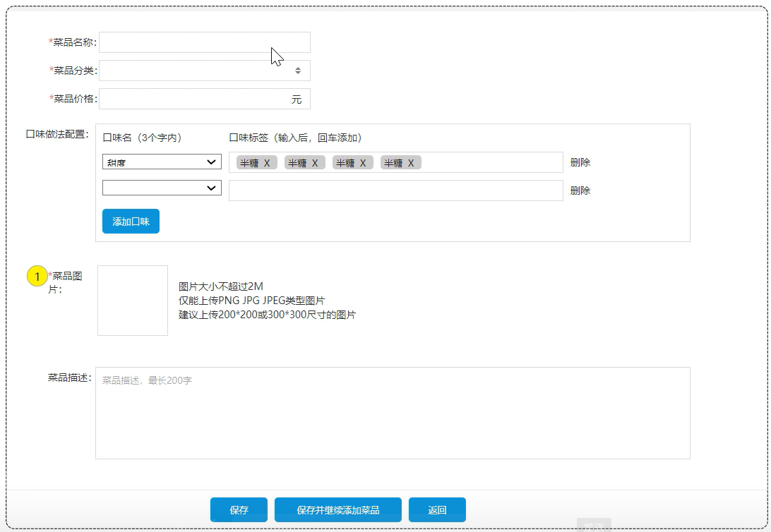Click the 菜品名称 input field
Screen dimensions: 771x532
[205, 42]
